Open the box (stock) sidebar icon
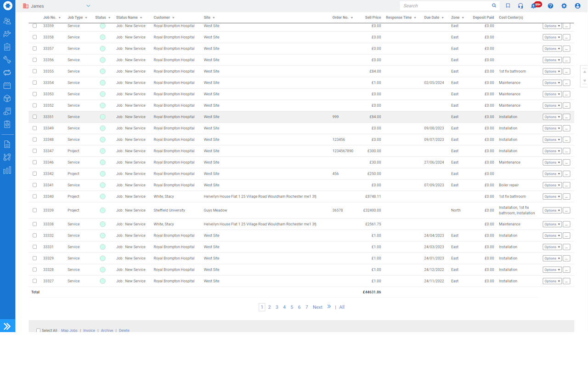Image resolution: width=588 pixels, height=368 pixels. click(7, 98)
